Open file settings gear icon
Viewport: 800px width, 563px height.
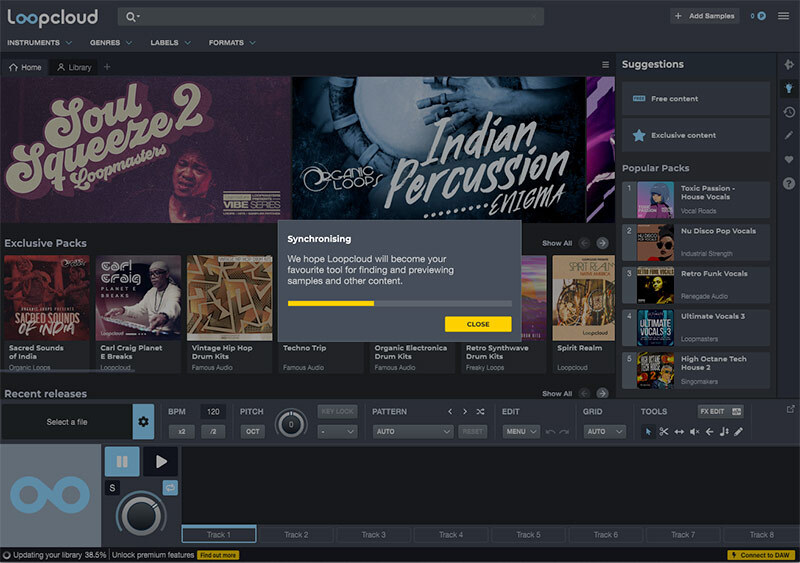pyautogui.click(x=143, y=422)
